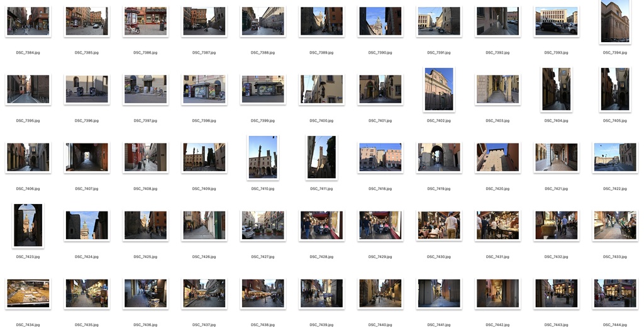
Task: Select the DSC_7401.jpg thumbnail
Action: (380, 89)
